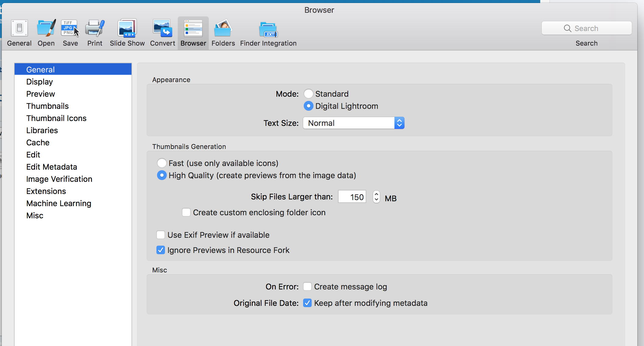Click the Search input field

point(586,28)
